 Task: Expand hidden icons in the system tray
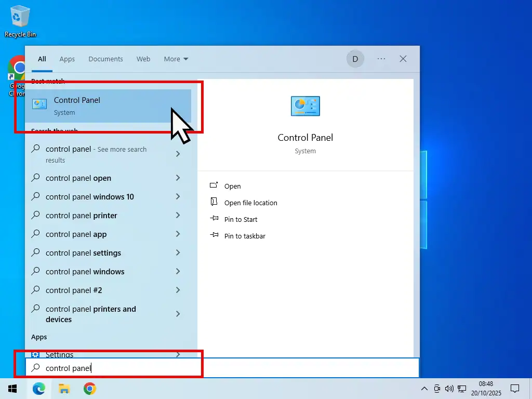[424, 388]
